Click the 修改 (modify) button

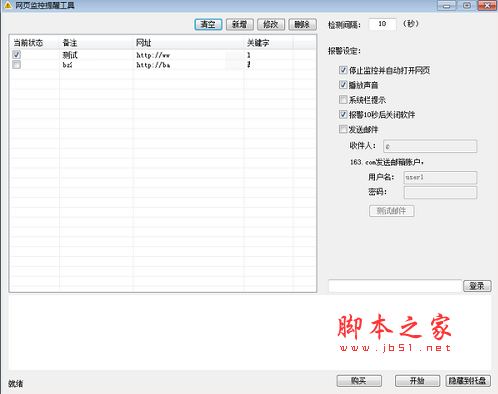[271, 24]
